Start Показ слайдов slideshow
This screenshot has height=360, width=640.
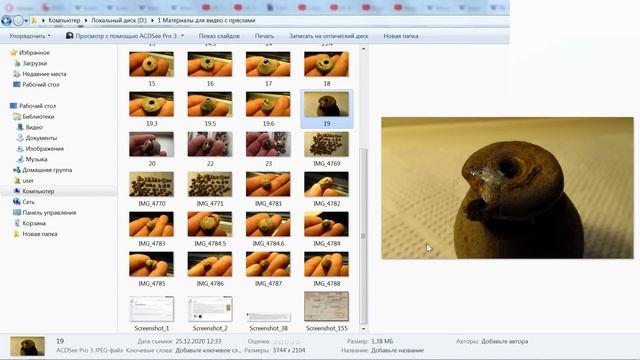click(x=219, y=36)
